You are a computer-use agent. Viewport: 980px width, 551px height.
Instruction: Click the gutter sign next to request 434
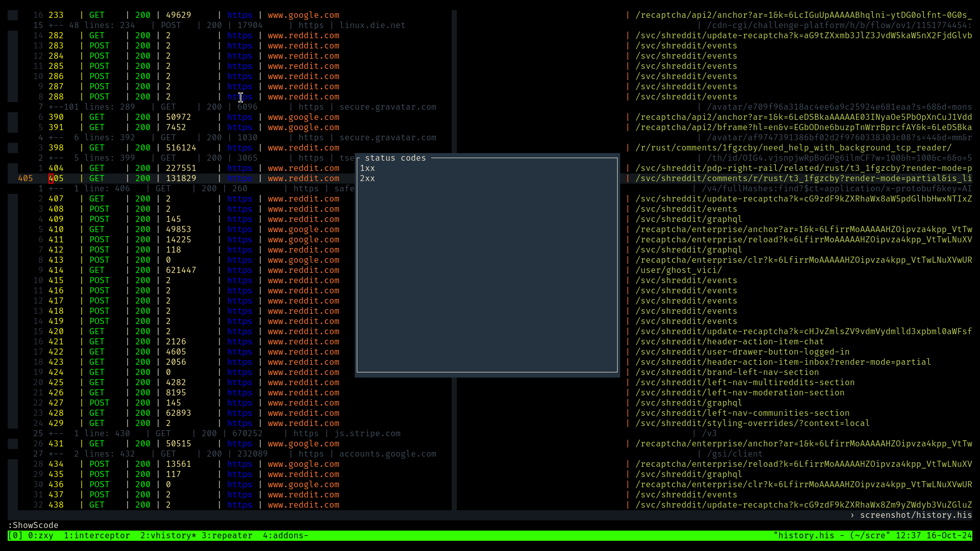click(x=12, y=464)
